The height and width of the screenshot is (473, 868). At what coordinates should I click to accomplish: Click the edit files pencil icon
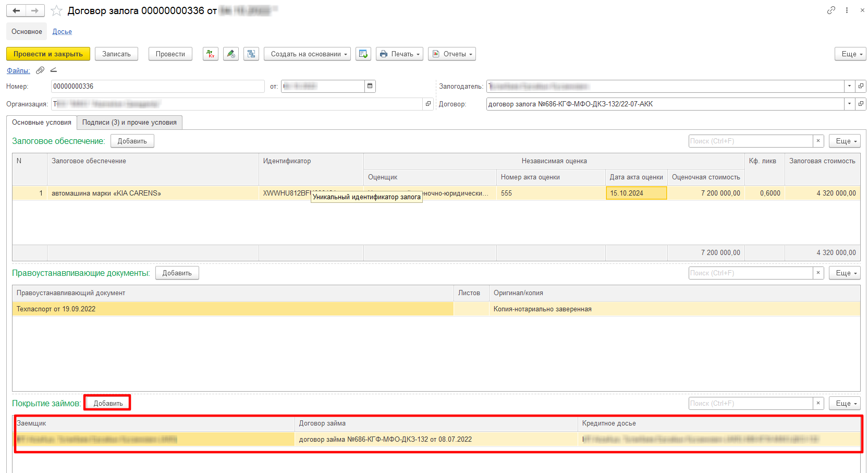[x=53, y=70]
